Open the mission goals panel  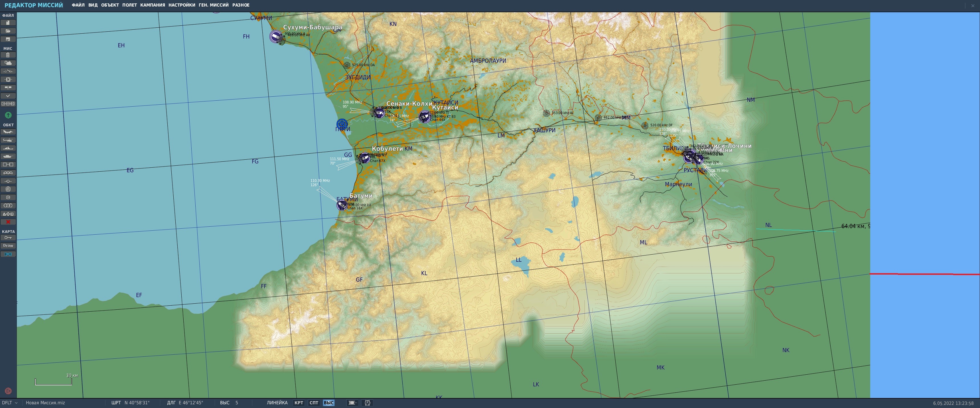(x=8, y=80)
